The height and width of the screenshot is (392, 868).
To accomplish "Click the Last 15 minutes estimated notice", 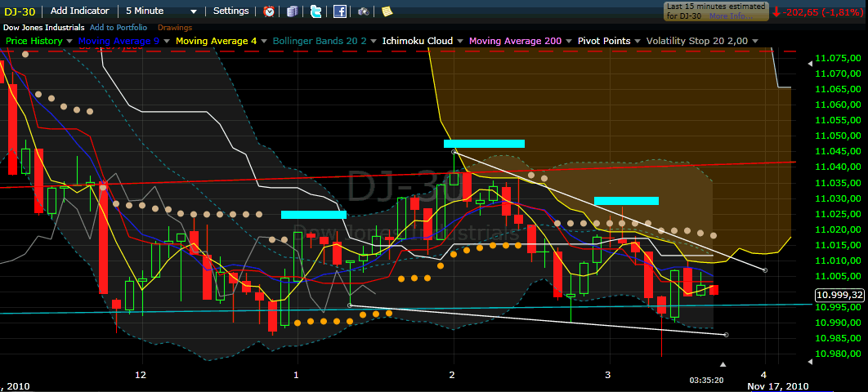I will (716, 11).
